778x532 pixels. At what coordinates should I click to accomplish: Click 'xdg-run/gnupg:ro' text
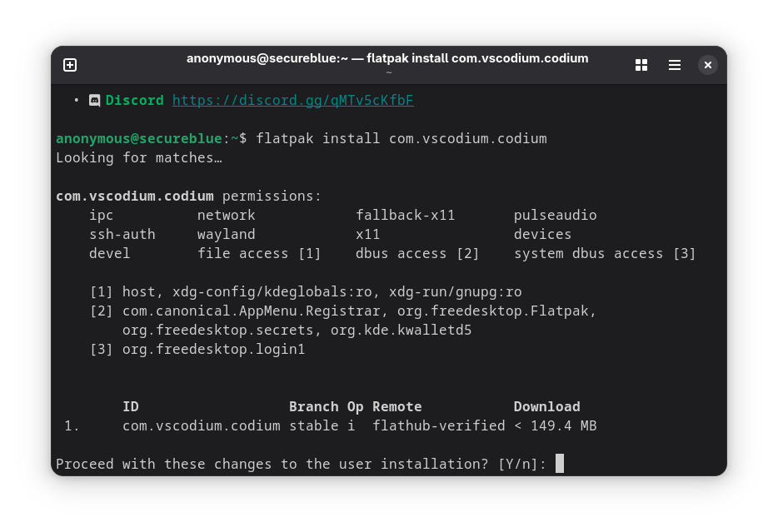(x=456, y=291)
